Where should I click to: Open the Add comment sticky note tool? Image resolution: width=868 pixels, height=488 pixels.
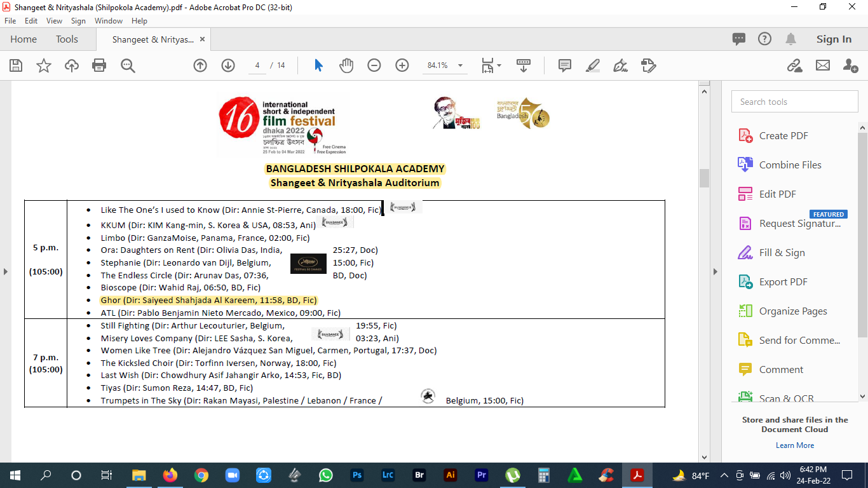564,65
